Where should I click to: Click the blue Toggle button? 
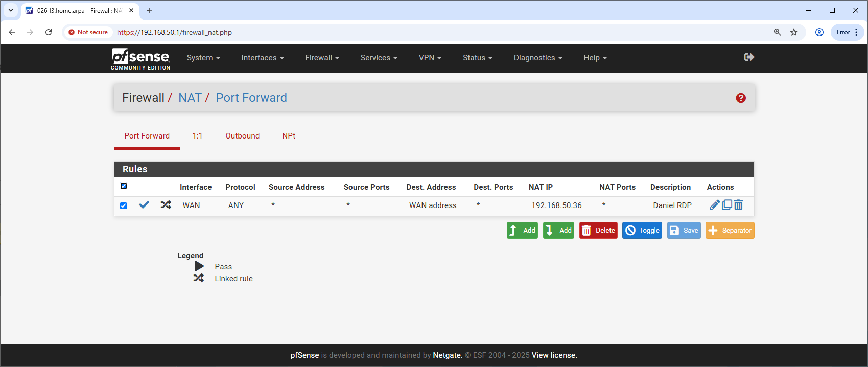[x=642, y=230]
